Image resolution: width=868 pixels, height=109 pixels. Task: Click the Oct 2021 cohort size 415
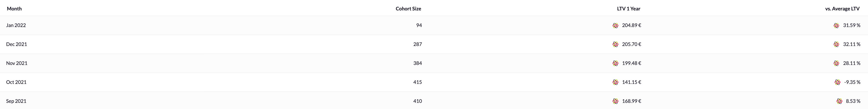(417, 82)
